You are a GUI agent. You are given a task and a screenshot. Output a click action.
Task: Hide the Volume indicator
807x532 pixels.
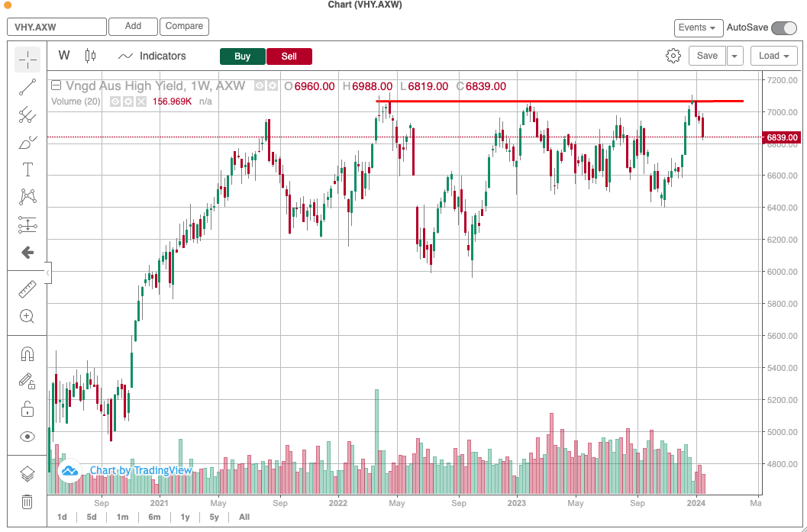coord(115,102)
